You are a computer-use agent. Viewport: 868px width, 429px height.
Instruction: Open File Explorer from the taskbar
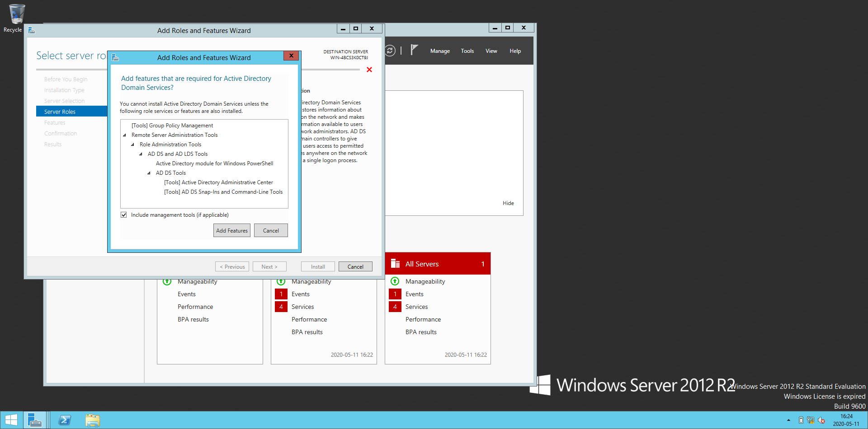93,420
